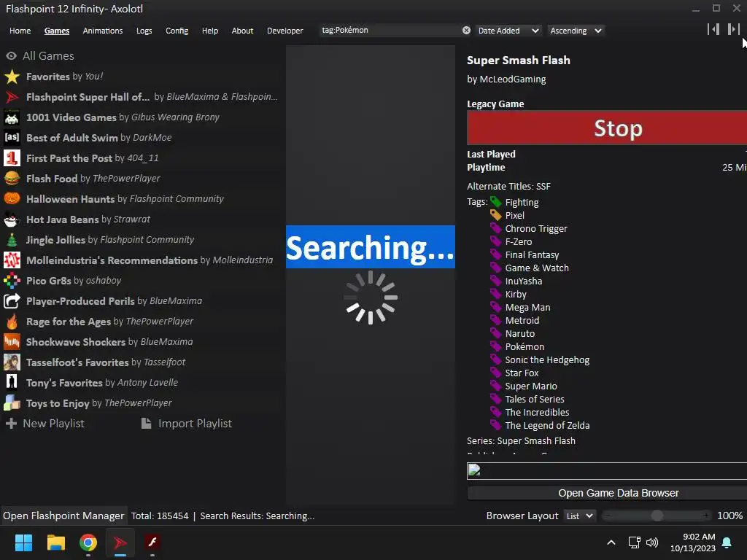Image resolution: width=747 pixels, height=560 pixels.
Task: Click the New Playlist label
Action: click(x=53, y=424)
